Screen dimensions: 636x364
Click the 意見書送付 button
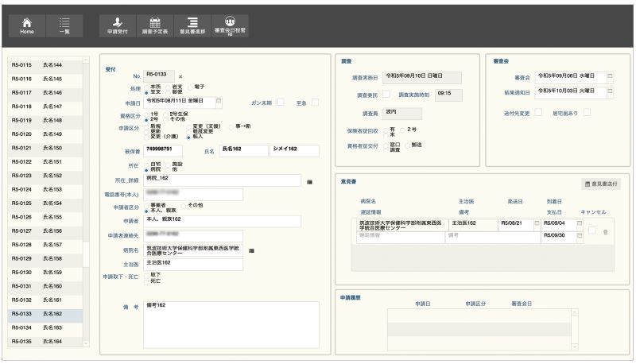601,184
